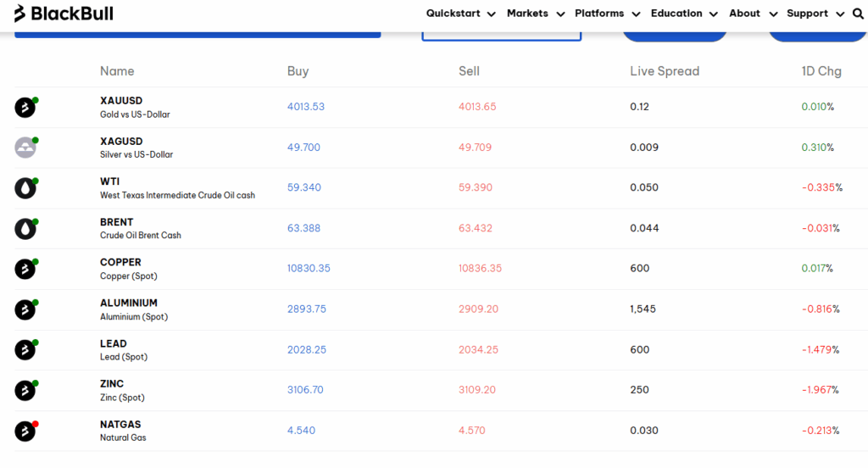Click XAUUSD sell price 4013.65

pos(477,107)
